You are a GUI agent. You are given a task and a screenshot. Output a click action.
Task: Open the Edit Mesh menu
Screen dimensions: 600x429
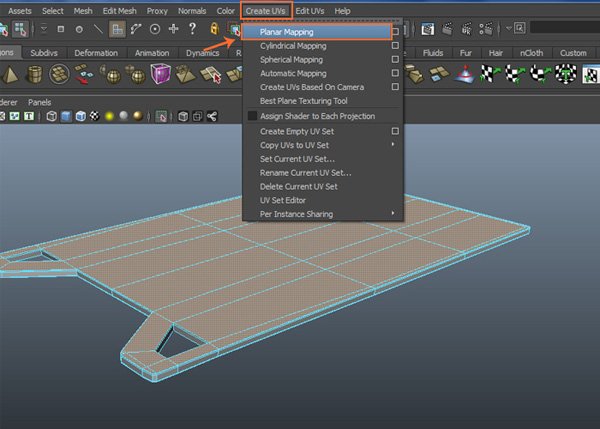120,11
